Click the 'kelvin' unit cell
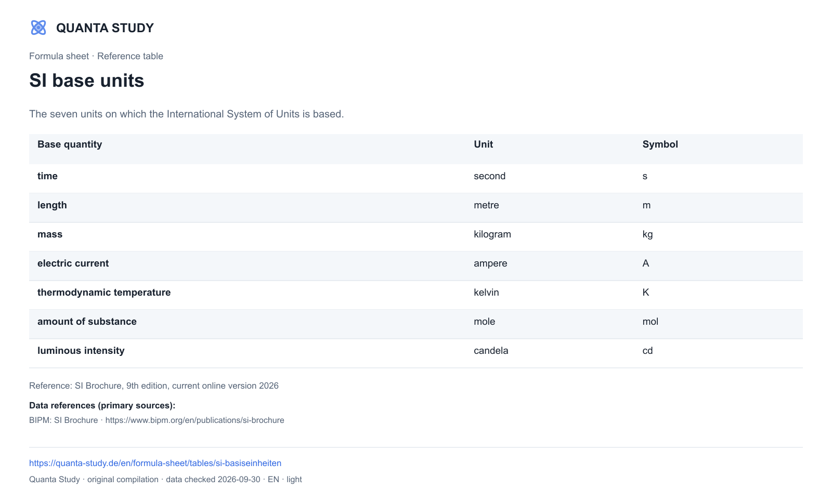The height and width of the screenshot is (504, 832). coord(486,293)
